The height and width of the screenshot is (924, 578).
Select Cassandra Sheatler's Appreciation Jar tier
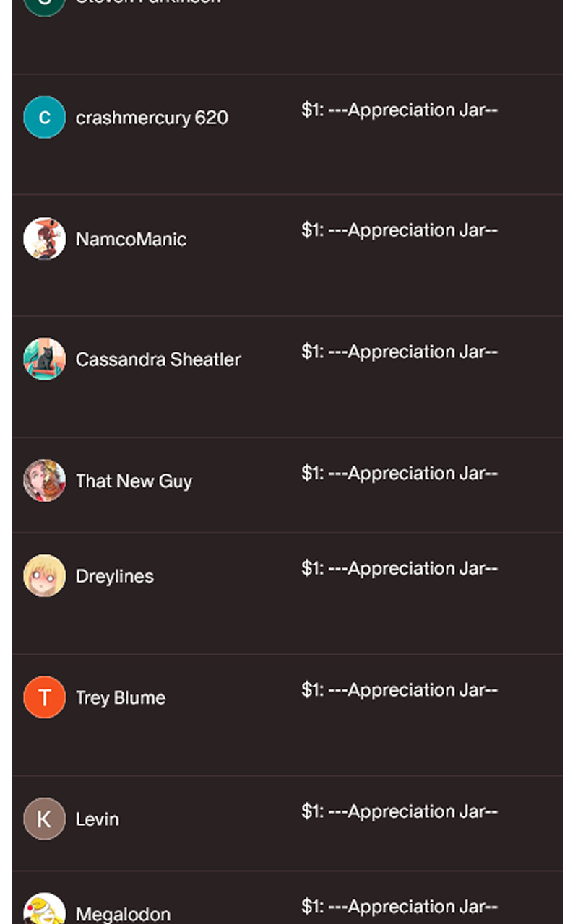tap(400, 352)
